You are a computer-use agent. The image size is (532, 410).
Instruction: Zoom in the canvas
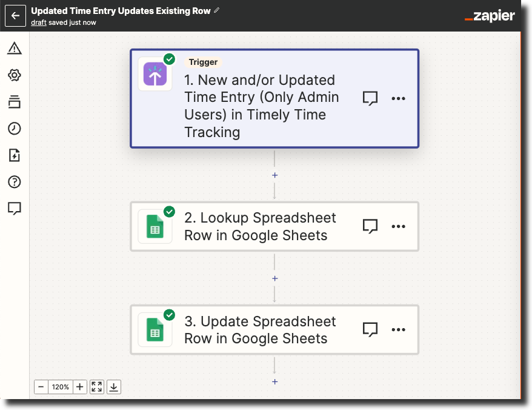[80, 387]
